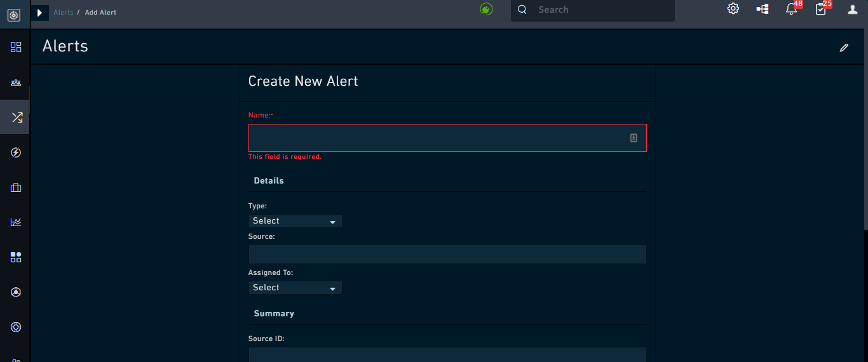This screenshot has height=362, width=868.
Task: Click the Summary section header
Action: click(x=274, y=314)
